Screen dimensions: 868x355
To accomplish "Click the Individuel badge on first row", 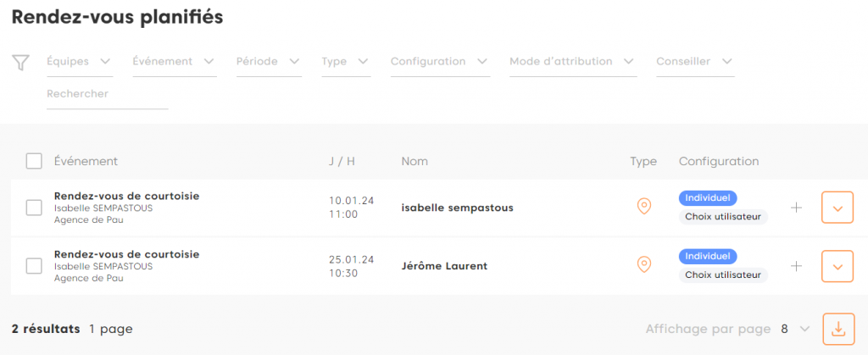I will [x=708, y=197].
